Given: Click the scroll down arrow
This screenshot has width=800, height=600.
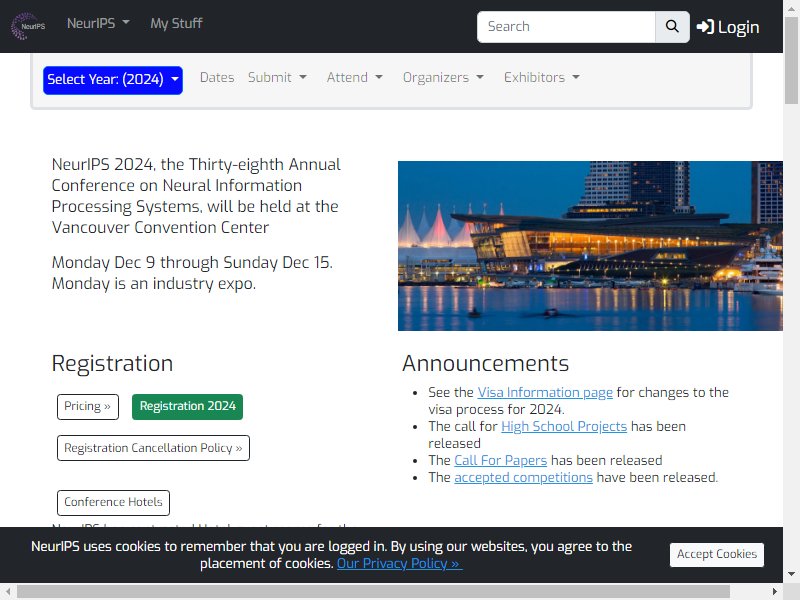Looking at the screenshot, I should point(791,574).
